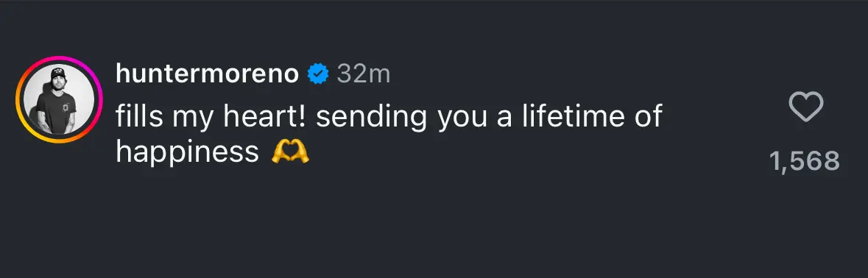The width and height of the screenshot is (868, 278).
Task: Toggle the like heart outline on
Action: tap(805, 107)
